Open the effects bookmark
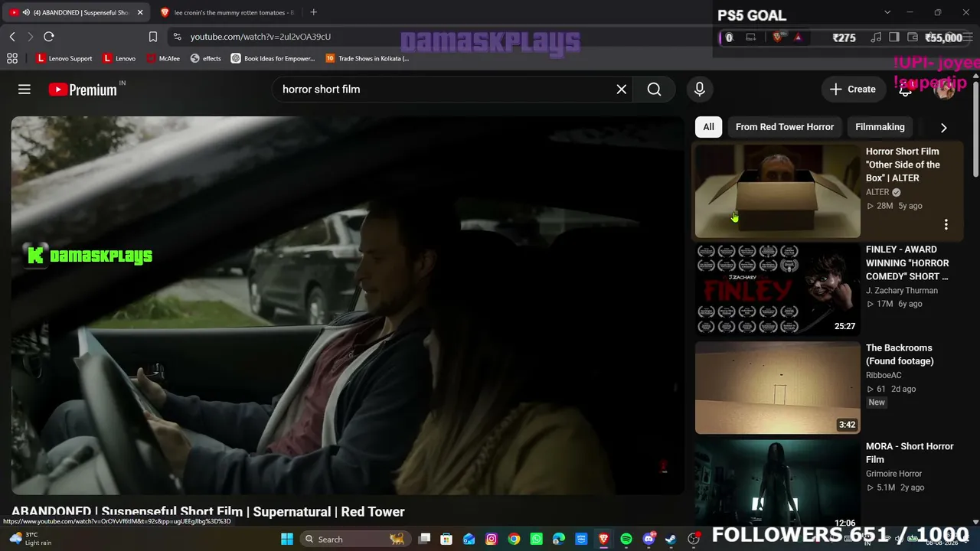The height and width of the screenshot is (551, 980). (205, 58)
